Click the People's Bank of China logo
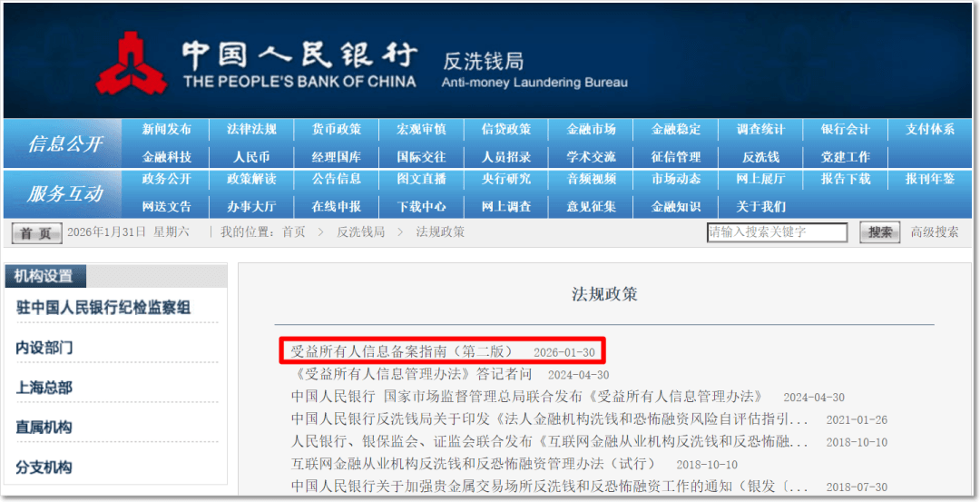 pos(132,64)
